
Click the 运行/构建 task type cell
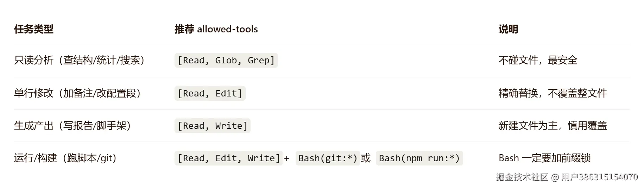(65, 158)
